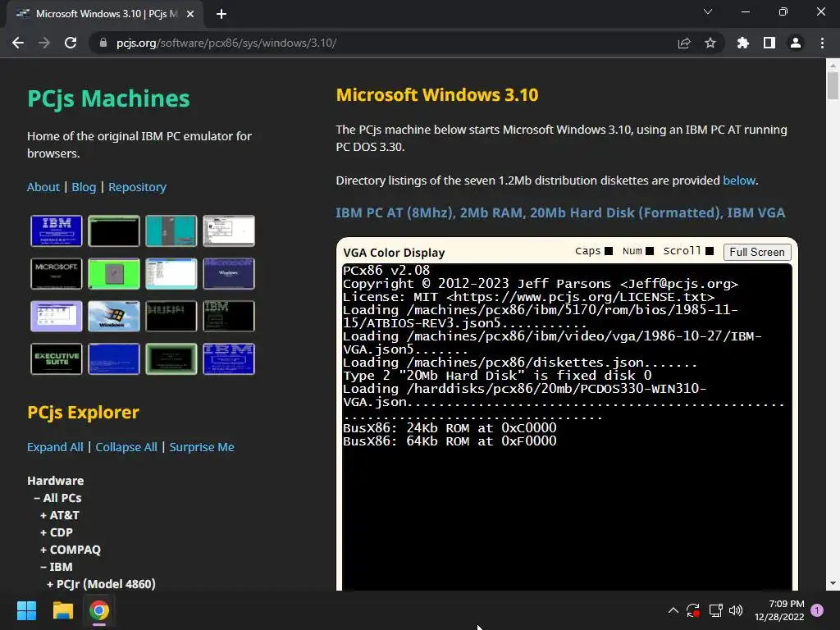840x630 pixels.
Task: Expand the AT&T tree node
Action: click(60, 515)
